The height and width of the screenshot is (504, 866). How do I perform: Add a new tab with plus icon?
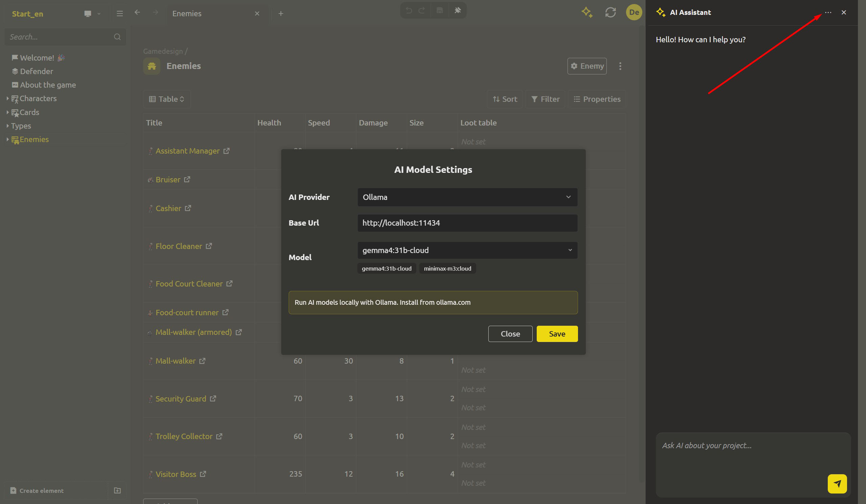point(281,14)
